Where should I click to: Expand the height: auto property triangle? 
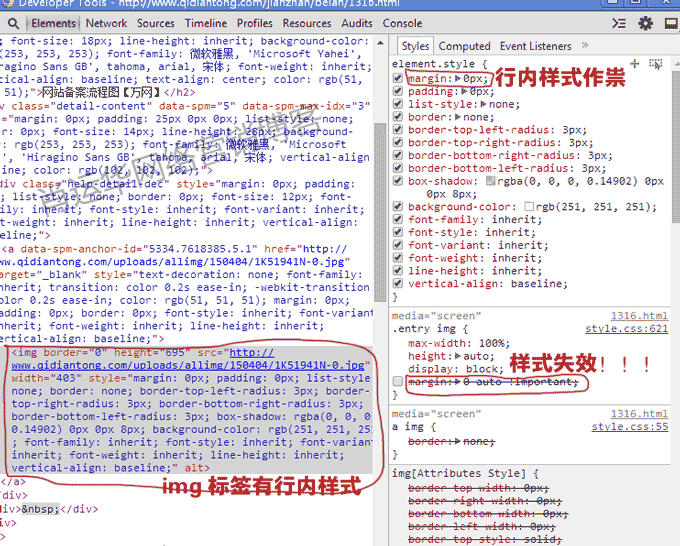click(x=458, y=356)
